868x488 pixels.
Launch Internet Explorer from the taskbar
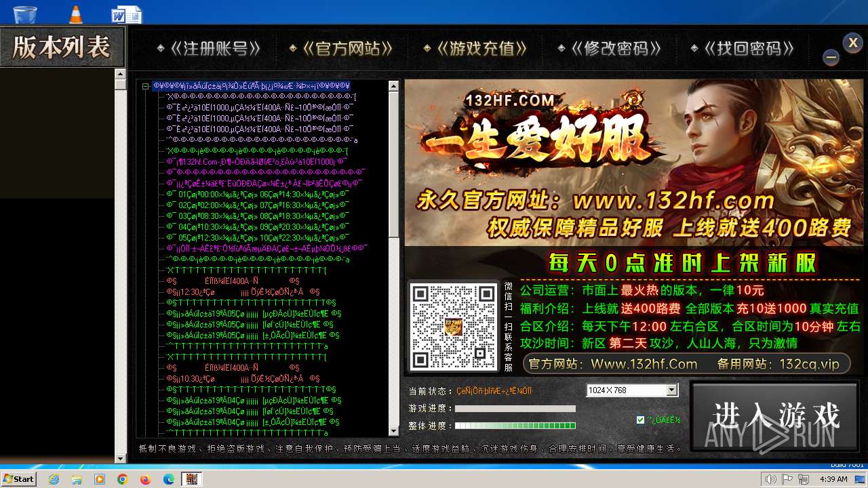[x=54, y=479]
